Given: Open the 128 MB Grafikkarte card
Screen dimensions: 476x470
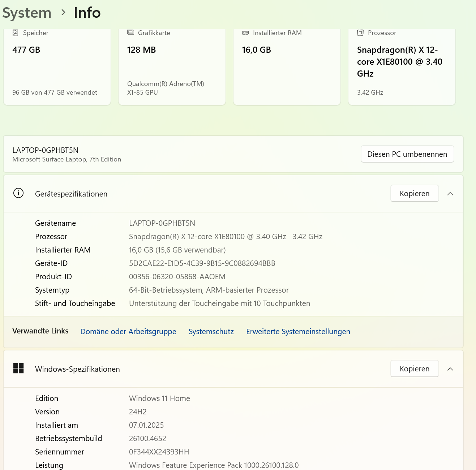Looking at the screenshot, I should point(172,67).
